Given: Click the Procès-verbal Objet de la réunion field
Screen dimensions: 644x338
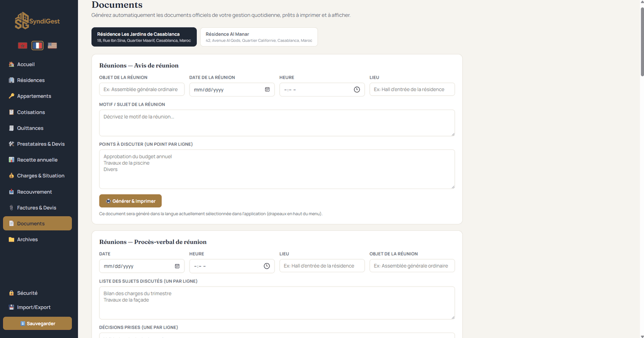Looking at the screenshot, I should pos(412,266).
